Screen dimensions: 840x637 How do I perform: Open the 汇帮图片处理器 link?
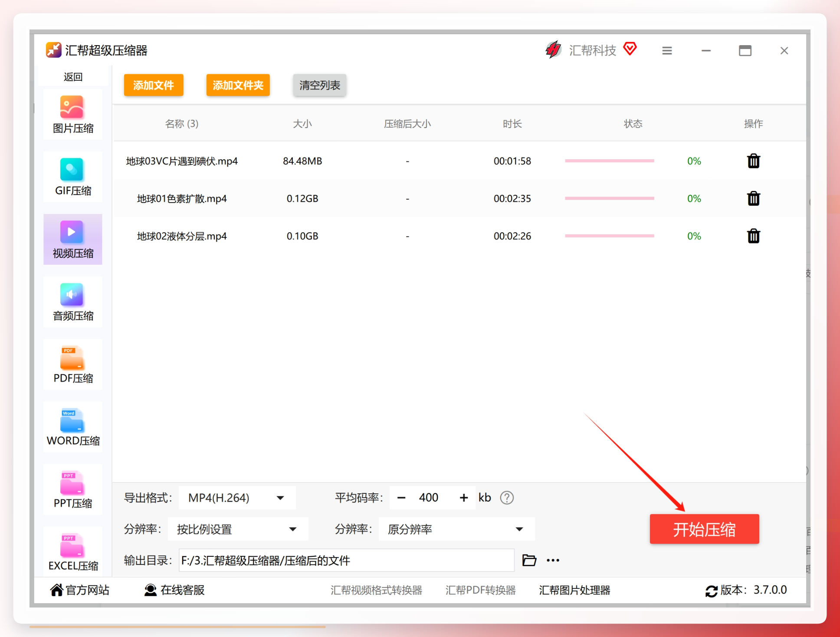[x=574, y=590]
